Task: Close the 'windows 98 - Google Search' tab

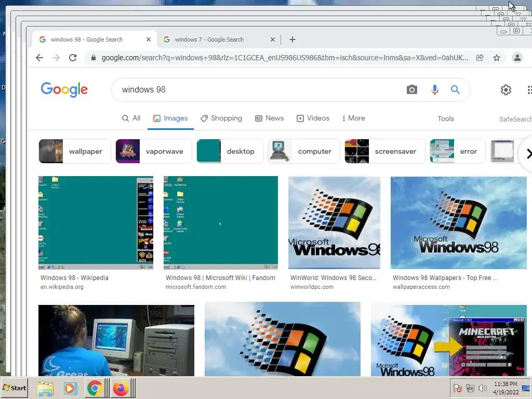Action: [x=149, y=39]
